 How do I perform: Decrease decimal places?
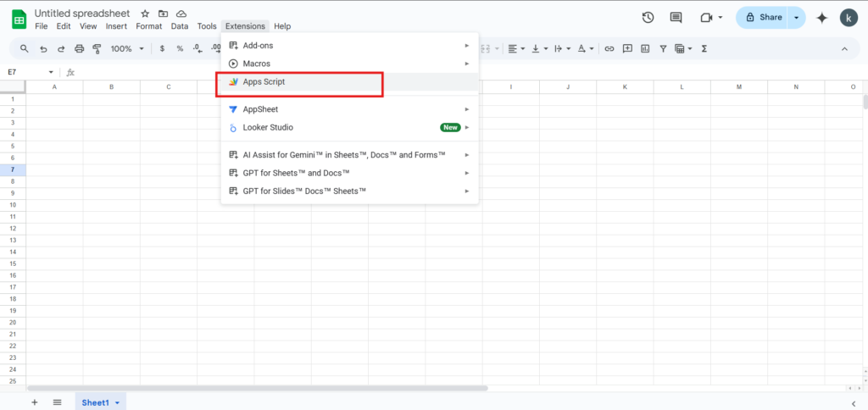pos(198,48)
